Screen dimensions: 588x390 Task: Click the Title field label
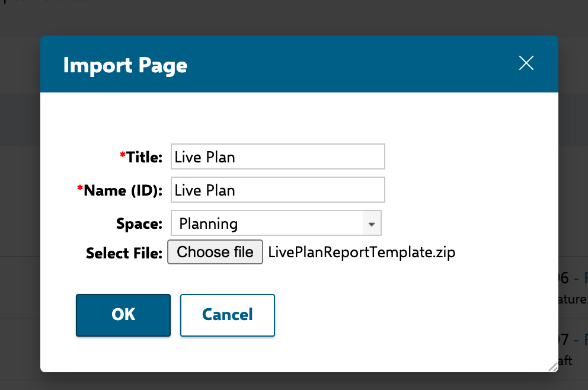145,157
